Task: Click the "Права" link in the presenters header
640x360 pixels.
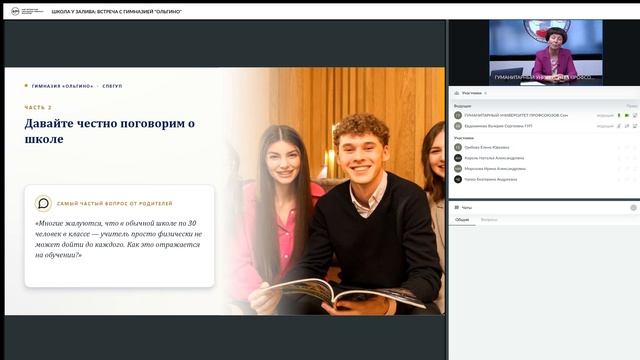Action: 632,106
